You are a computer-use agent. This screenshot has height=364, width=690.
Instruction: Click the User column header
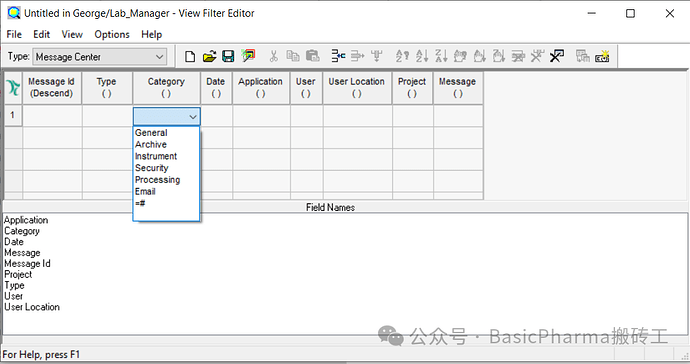coord(306,88)
